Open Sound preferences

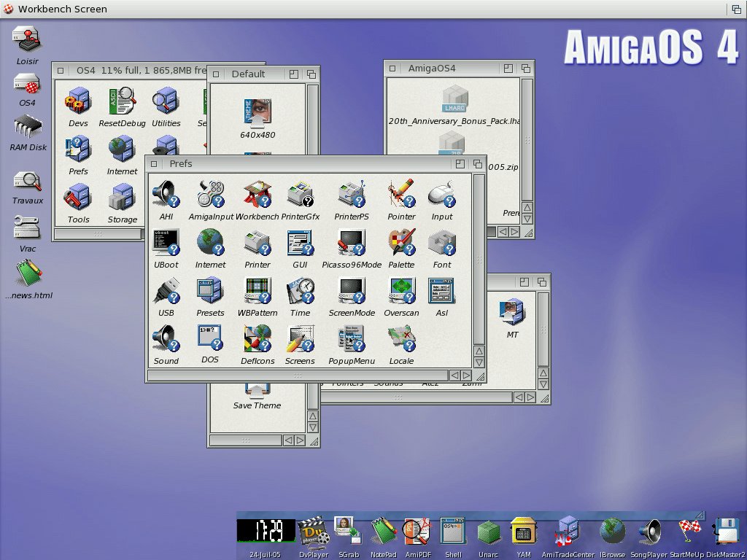tap(166, 339)
